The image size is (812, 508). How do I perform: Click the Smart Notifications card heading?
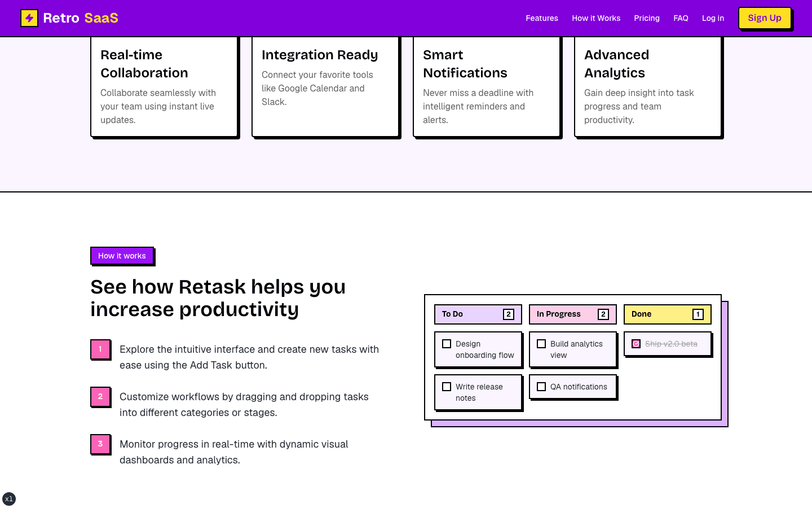[465, 64]
